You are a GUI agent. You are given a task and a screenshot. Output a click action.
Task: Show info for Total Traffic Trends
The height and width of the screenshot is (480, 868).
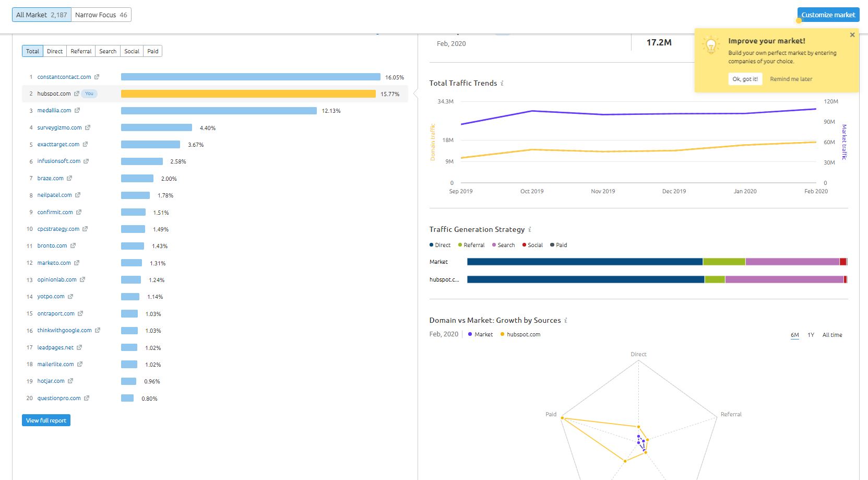(x=502, y=83)
